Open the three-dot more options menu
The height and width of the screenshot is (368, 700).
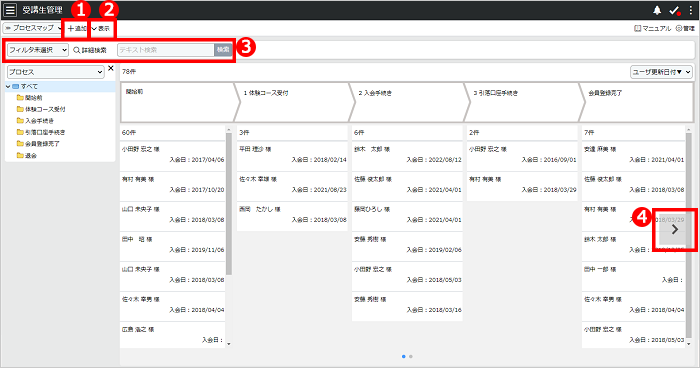691,10
